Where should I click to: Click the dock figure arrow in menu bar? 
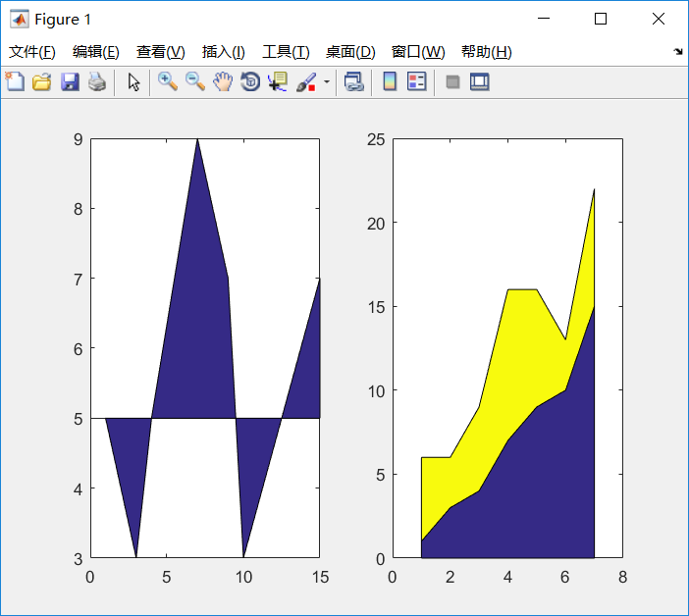coord(678,52)
